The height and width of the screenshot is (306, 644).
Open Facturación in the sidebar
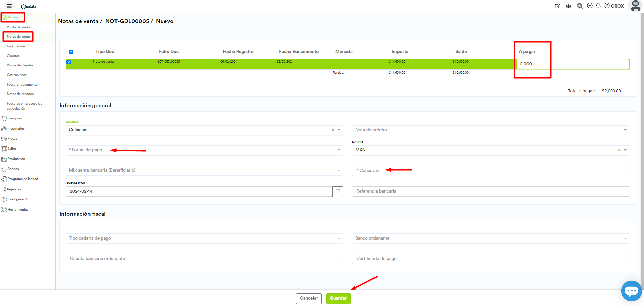coord(16,46)
